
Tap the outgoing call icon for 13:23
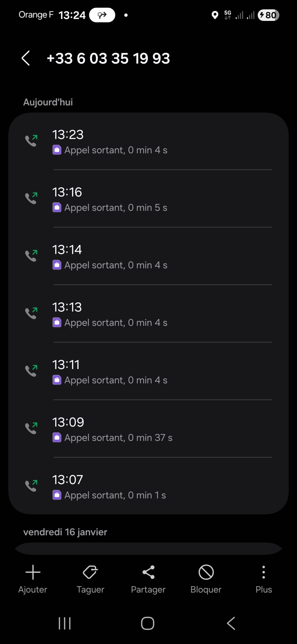[31, 140]
